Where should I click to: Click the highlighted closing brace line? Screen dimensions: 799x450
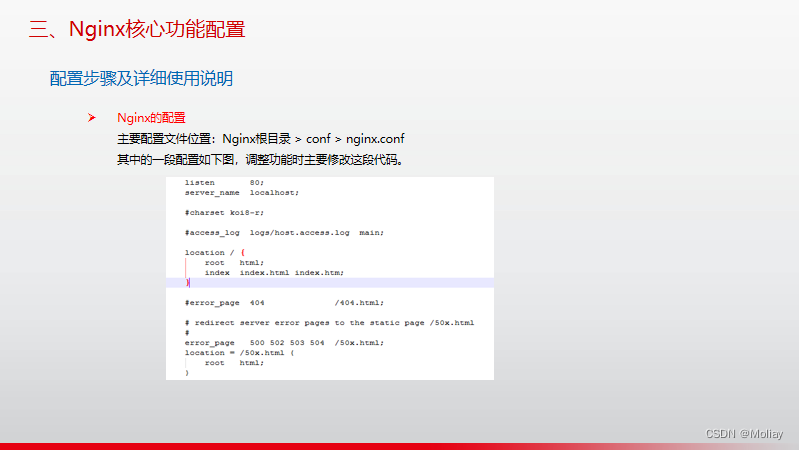click(330, 283)
